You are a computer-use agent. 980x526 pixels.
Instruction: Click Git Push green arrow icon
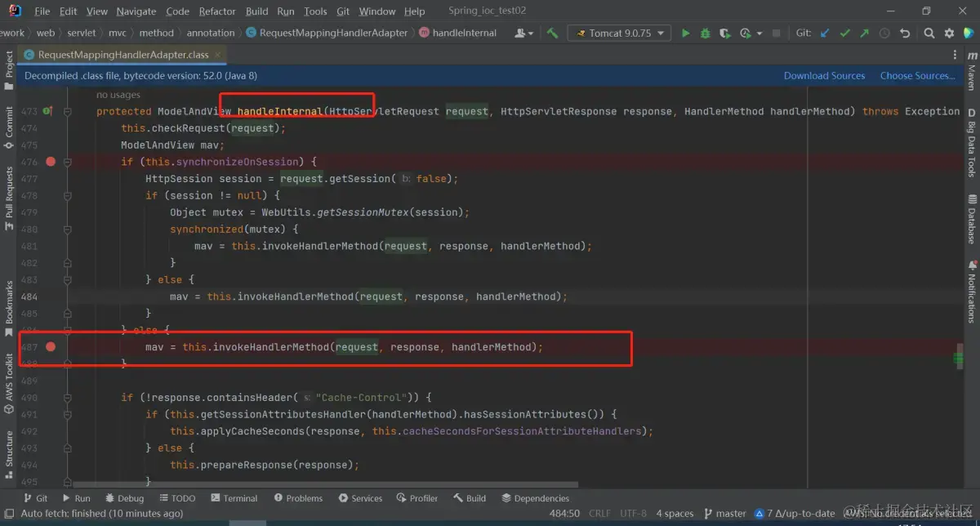pos(864,33)
